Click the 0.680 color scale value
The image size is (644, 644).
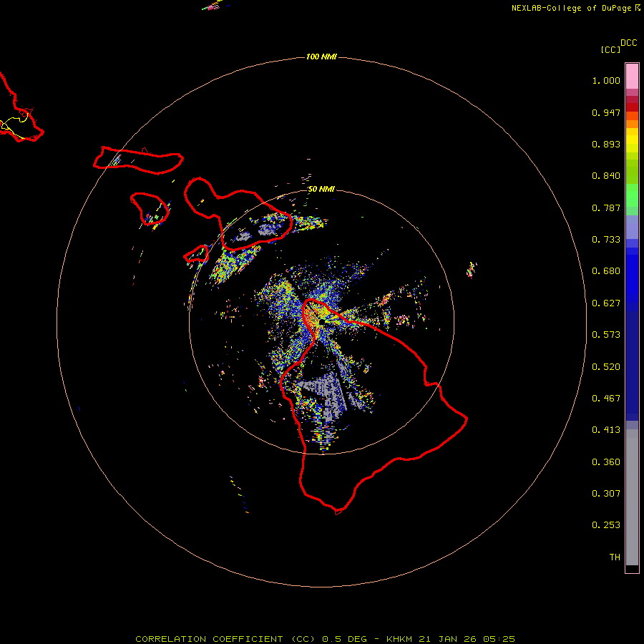(x=606, y=271)
